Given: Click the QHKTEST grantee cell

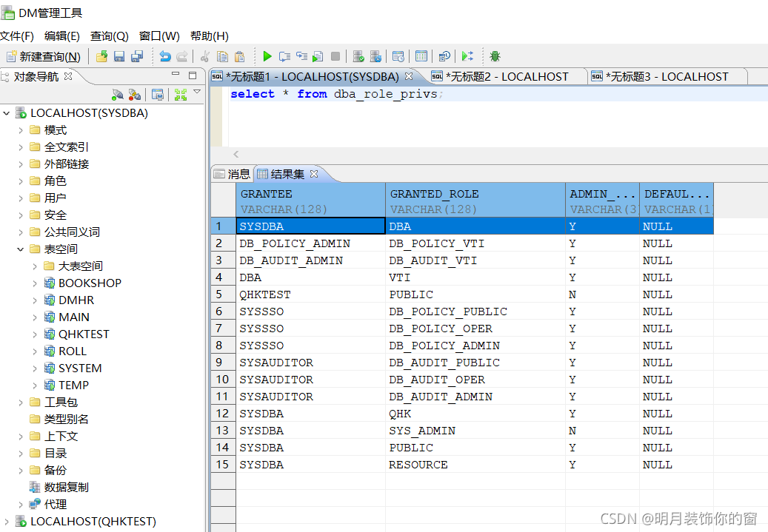Looking at the screenshot, I should (310, 294).
